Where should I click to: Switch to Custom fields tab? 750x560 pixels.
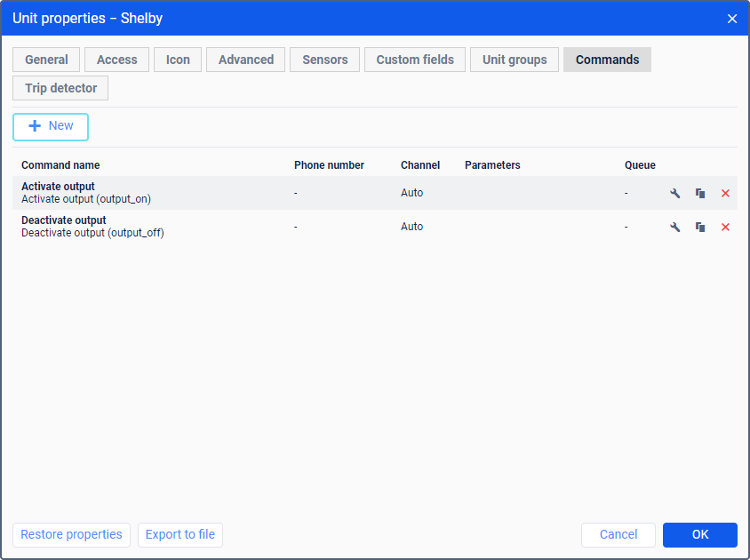click(415, 60)
